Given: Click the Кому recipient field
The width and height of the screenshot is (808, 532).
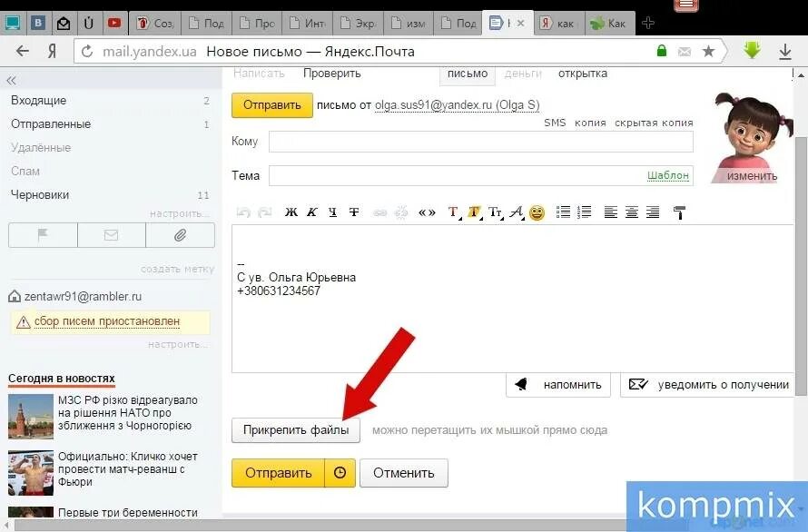Looking at the screenshot, I should (481, 142).
